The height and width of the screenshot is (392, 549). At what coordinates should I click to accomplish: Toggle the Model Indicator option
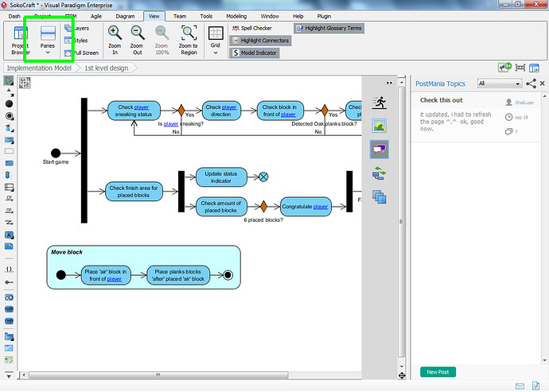click(x=255, y=52)
